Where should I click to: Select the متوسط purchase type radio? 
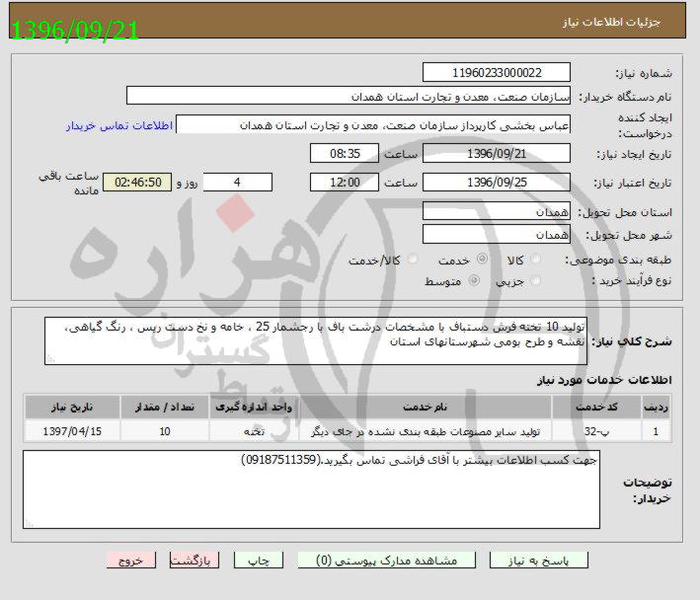click(474, 280)
